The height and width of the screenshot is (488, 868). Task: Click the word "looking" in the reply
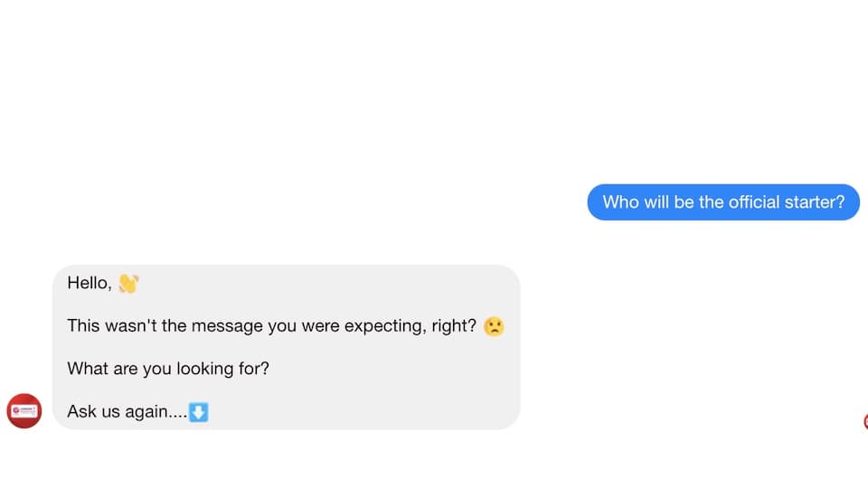tap(205, 369)
